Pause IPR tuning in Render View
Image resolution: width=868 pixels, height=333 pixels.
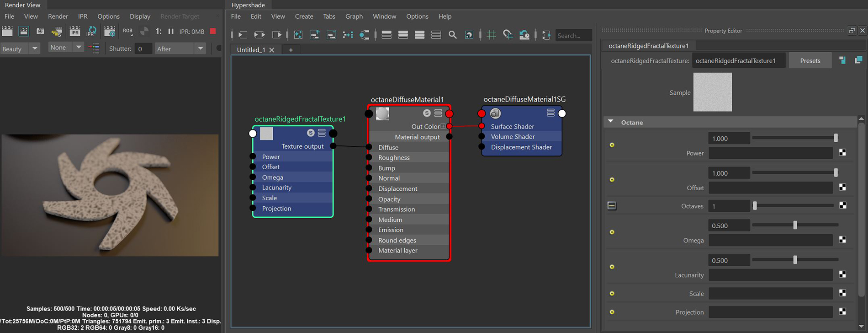click(171, 31)
